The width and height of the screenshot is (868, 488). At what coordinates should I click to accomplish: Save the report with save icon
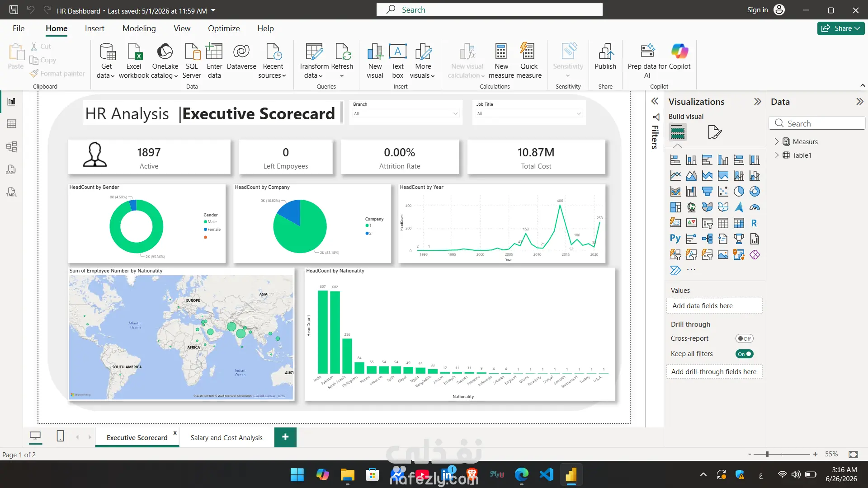tap(14, 10)
